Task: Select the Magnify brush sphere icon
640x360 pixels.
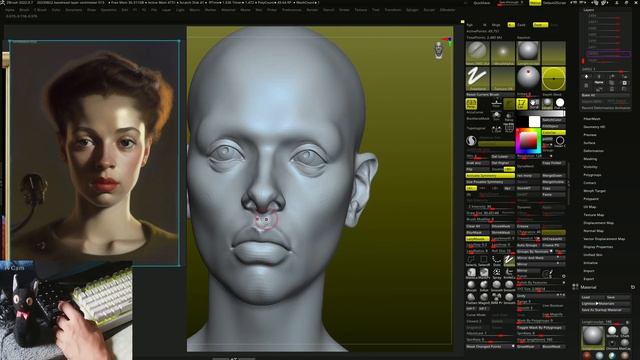Action: pyautogui.click(x=484, y=298)
